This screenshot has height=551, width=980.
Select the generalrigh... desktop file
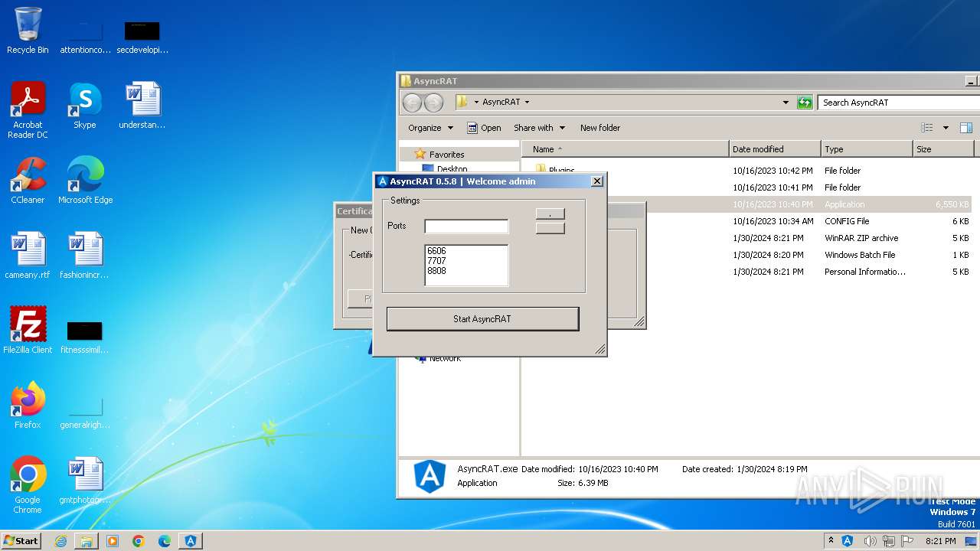pos(85,412)
